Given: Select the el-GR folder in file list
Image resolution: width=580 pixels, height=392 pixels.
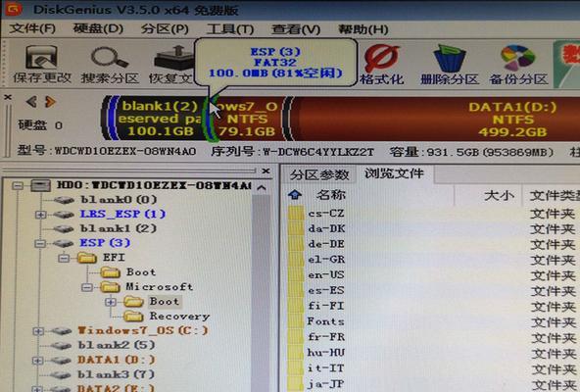Looking at the screenshot, I should tap(326, 260).
